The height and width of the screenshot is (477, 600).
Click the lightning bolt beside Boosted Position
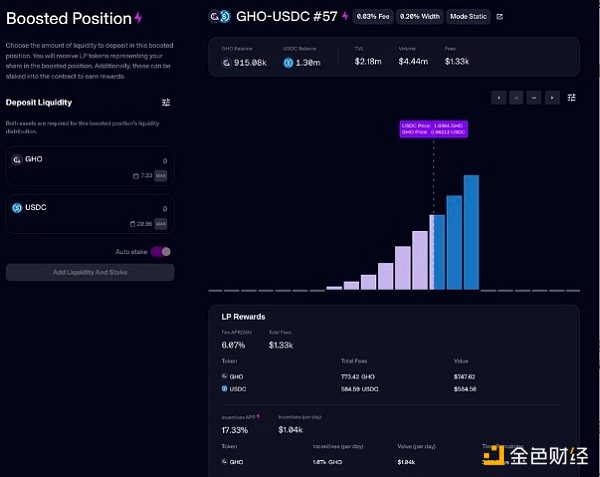click(139, 18)
